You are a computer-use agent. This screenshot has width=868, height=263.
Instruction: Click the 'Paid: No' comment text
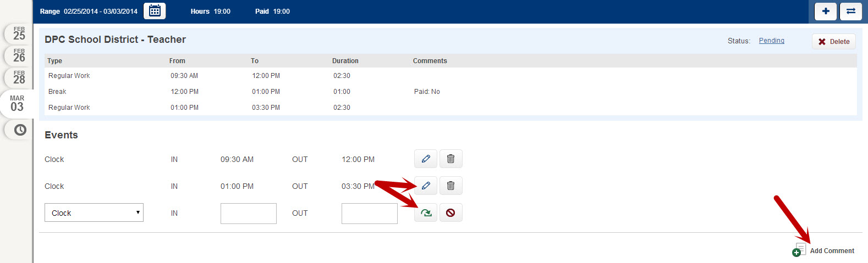(x=427, y=92)
